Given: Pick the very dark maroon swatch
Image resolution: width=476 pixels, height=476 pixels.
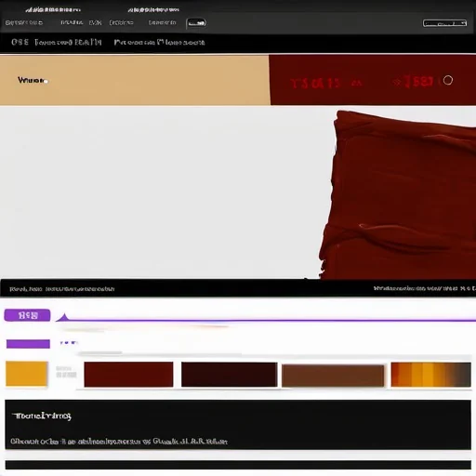Looking at the screenshot, I should pyautogui.click(x=230, y=375).
